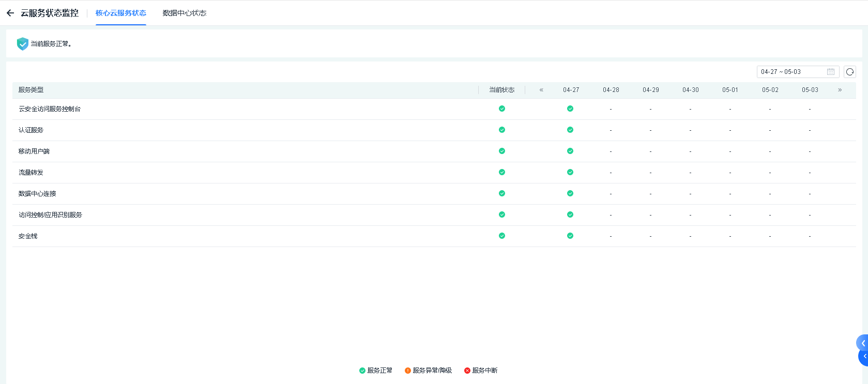Click current status icon for 流量转发

coord(501,172)
